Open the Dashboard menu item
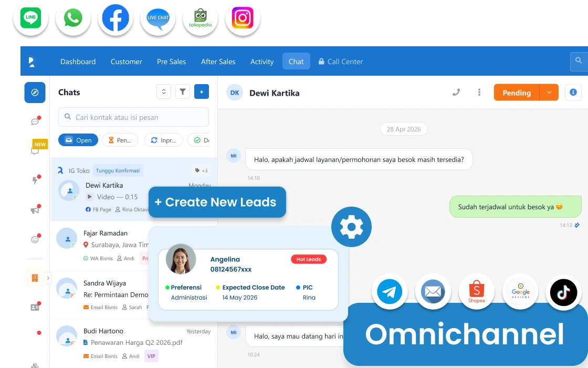The image size is (588, 368). tap(78, 62)
